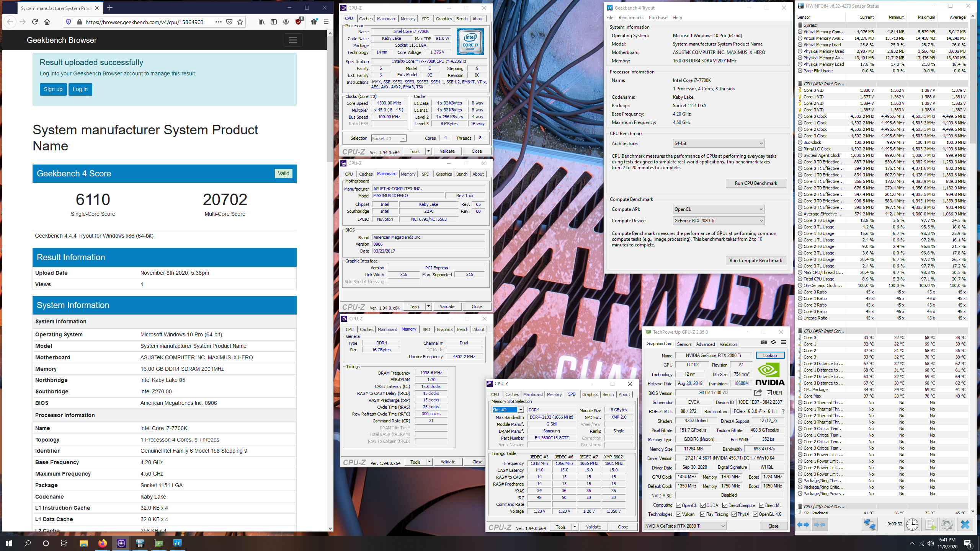Open Architecture 64-bit dropdown in Geekbench

pyautogui.click(x=719, y=143)
